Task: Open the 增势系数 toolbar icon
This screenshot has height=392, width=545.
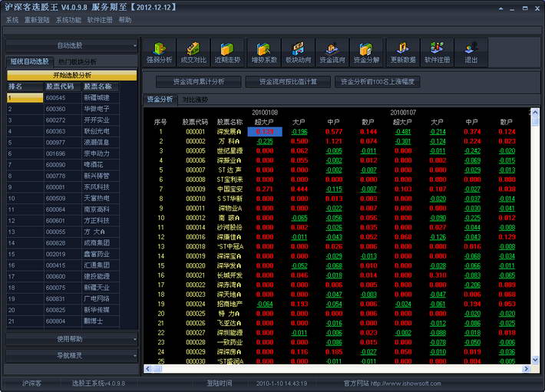Action: [264, 52]
